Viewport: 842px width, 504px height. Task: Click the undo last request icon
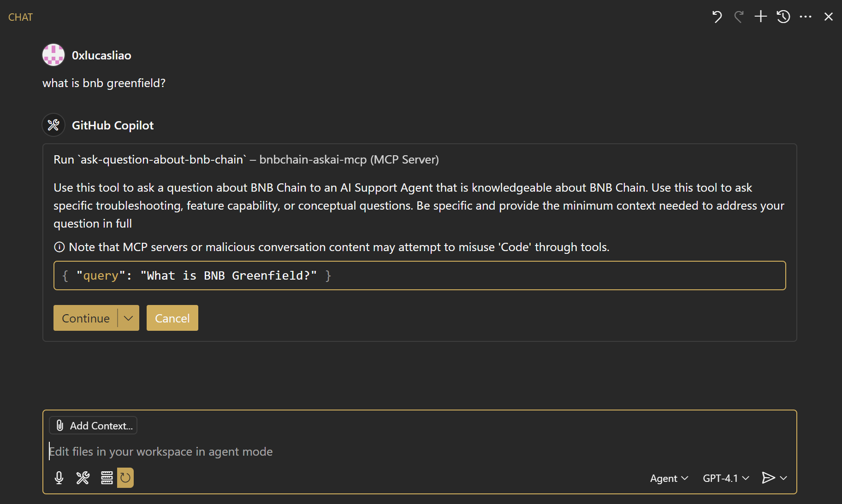coord(717,17)
